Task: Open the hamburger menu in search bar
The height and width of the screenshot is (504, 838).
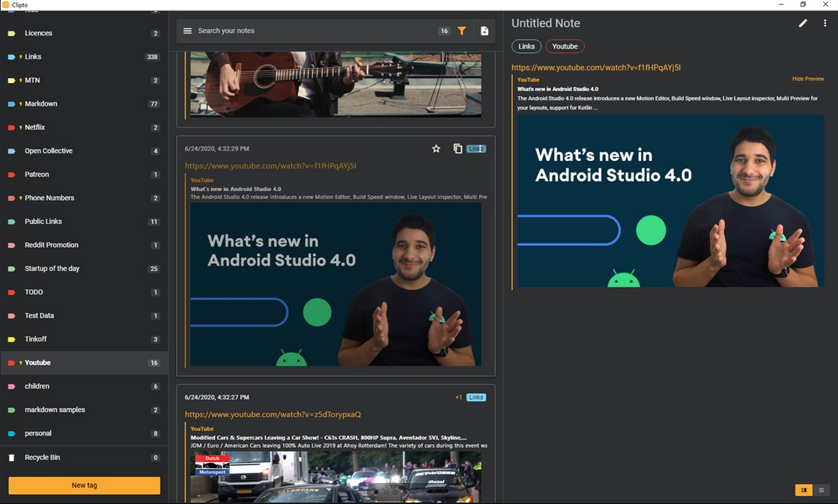Action: pyautogui.click(x=187, y=31)
